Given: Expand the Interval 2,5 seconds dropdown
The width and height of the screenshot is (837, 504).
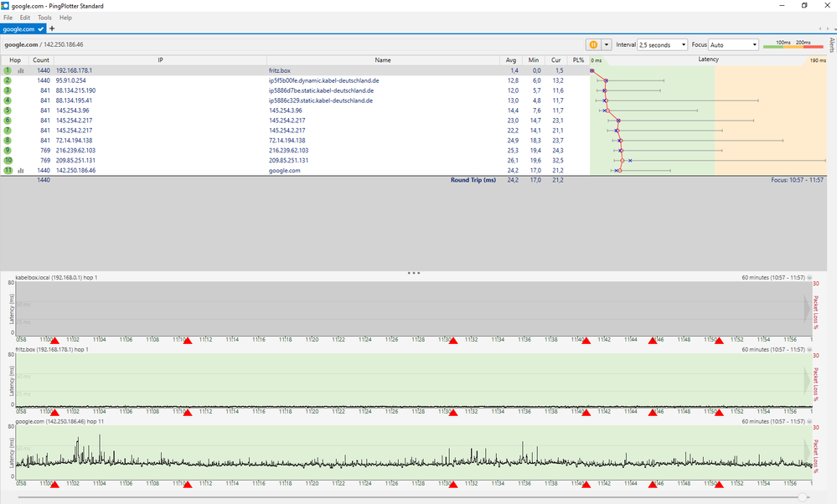Looking at the screenshot, I should [662, 44].
